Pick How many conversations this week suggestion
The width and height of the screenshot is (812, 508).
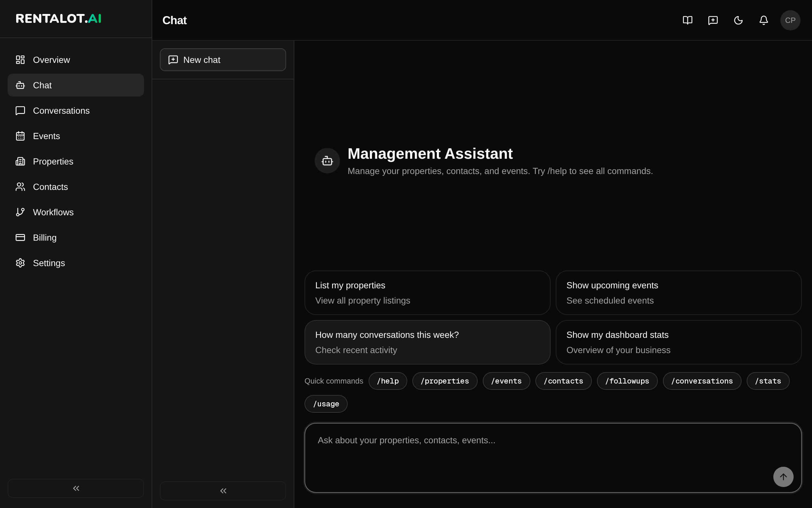click(427, 342)
